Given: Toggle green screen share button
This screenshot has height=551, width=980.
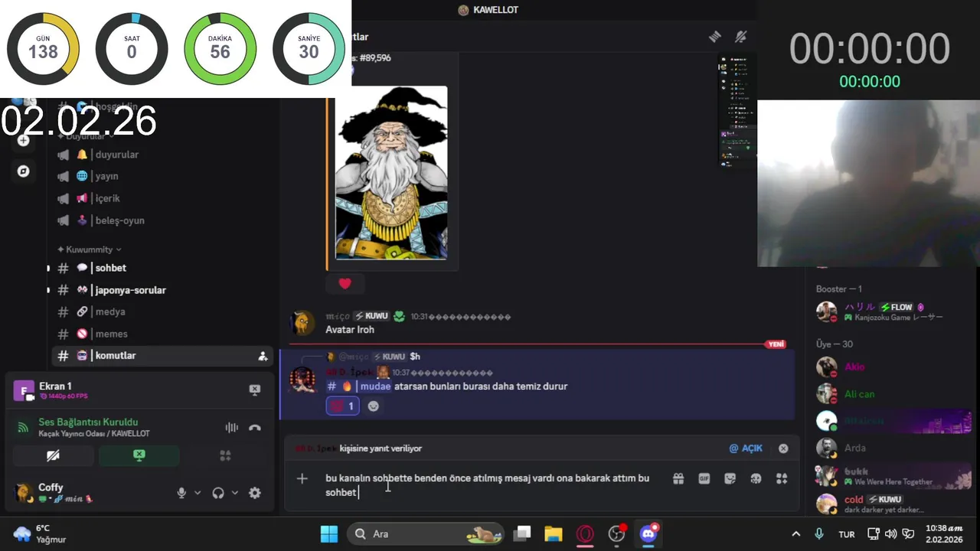Looking at the screenshot, I should coord(139,455).
